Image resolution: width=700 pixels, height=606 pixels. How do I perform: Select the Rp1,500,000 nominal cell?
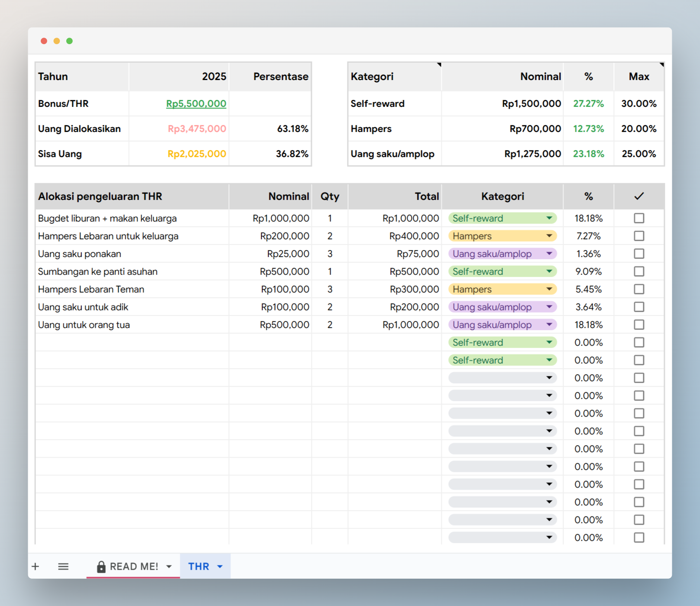coord(502,103)
